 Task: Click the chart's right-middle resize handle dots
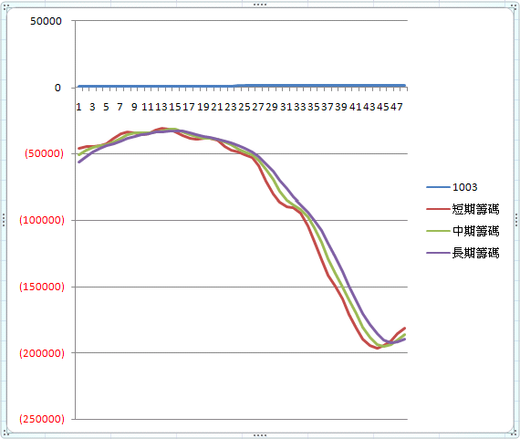pos(516,220)
